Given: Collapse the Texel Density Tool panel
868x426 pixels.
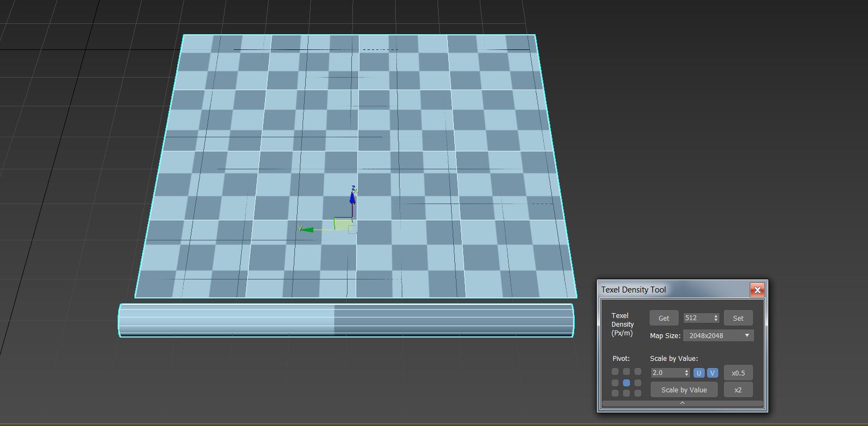Looking at the screenshot, I should pos(682,403).
